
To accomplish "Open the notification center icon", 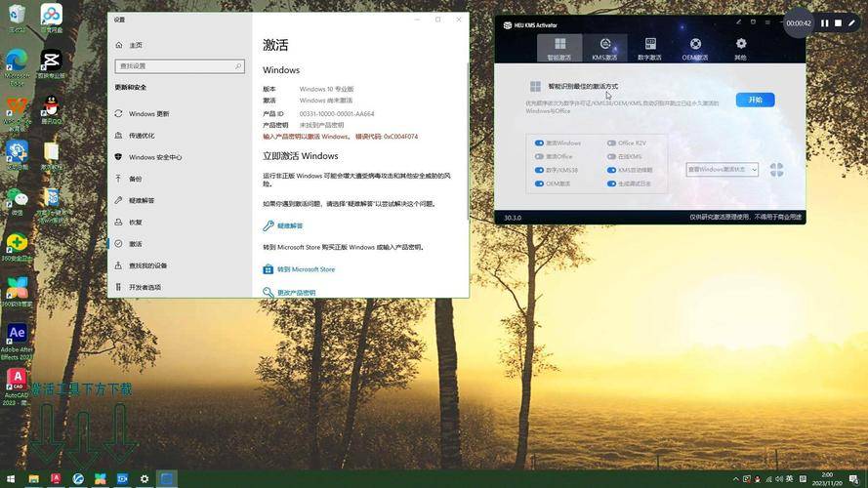I will (x=854, y=479).
